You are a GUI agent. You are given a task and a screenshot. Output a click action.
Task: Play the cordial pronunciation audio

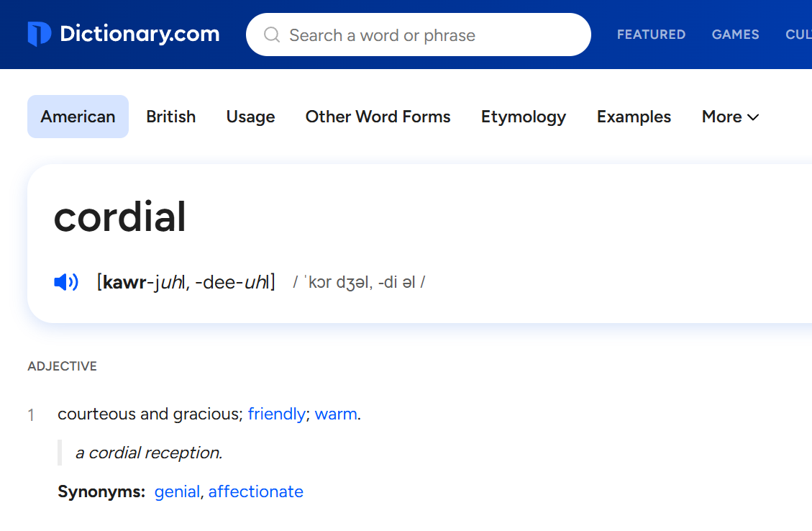(66, 282)
